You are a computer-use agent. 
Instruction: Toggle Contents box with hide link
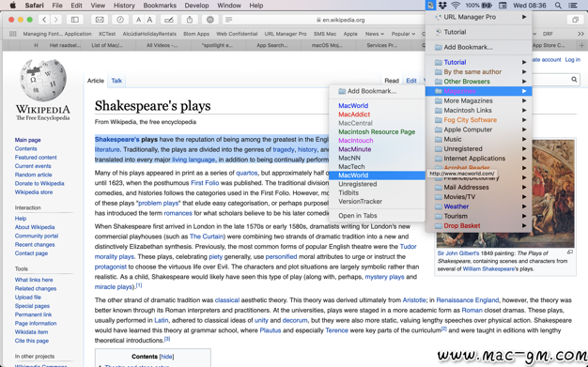(x=166, y=357)
